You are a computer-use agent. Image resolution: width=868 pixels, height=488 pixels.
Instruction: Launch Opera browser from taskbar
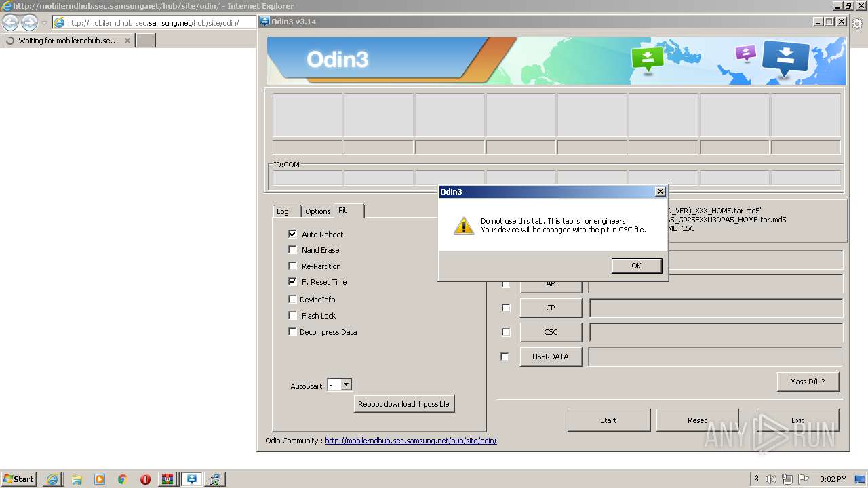(x=145, y=479)
